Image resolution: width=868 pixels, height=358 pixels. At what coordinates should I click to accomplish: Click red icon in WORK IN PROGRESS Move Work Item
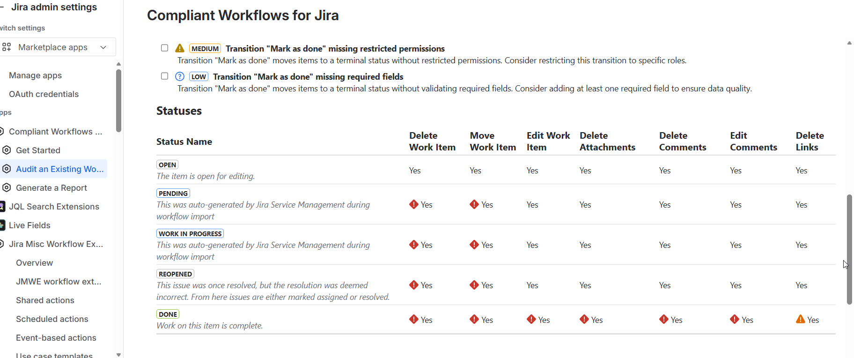pos(474,245)
